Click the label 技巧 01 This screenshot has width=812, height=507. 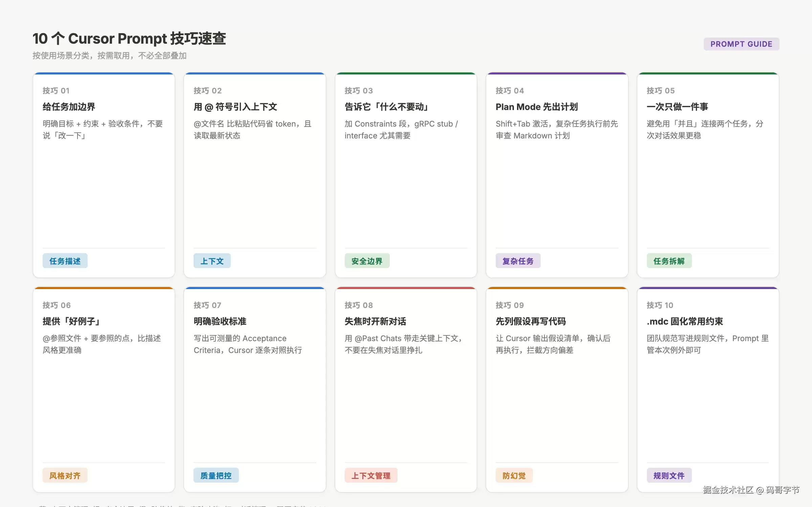(x=56, y=91)
